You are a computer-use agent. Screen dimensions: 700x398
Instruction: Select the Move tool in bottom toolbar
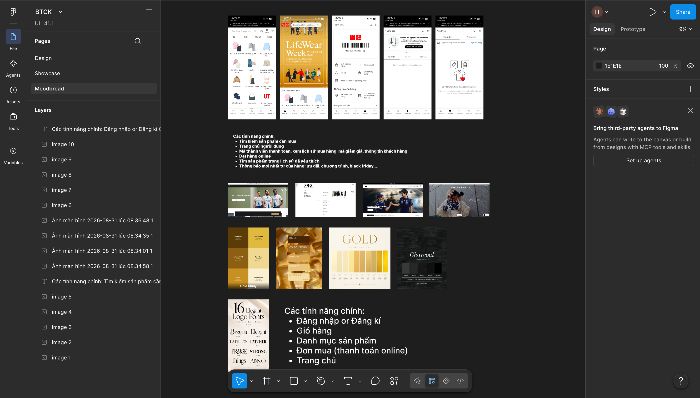pyautogui.click(x=239, y=381)
